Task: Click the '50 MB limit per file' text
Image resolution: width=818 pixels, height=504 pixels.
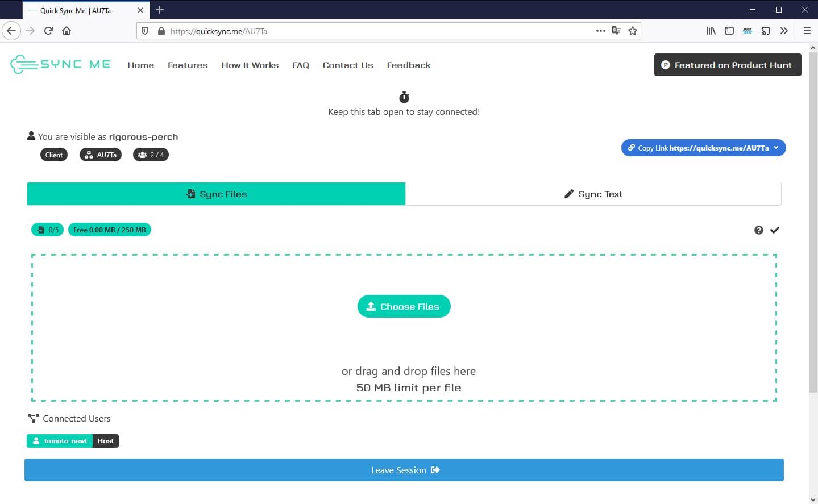Action: (x=409, y=388)
